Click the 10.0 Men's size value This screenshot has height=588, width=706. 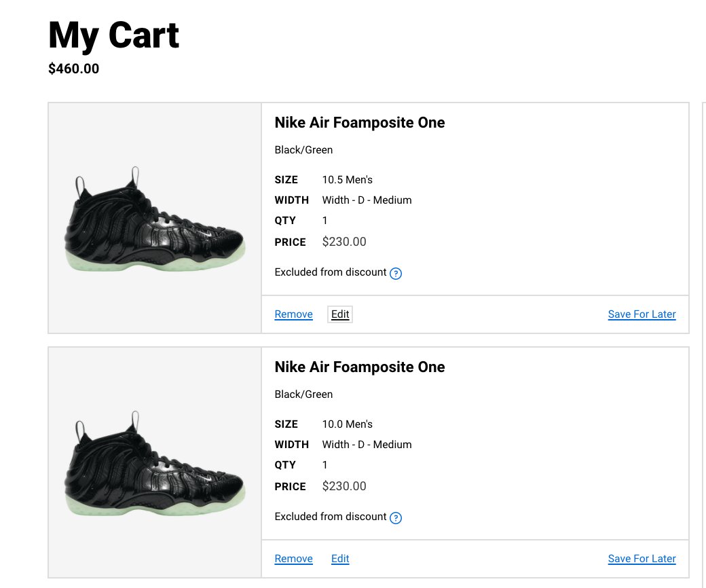[x=348, y=424]
